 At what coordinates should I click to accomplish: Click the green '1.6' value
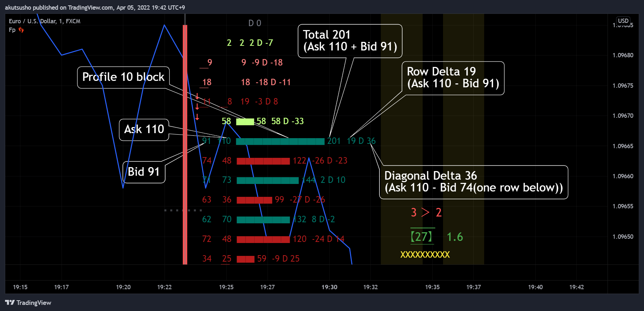tap(455, 237)
